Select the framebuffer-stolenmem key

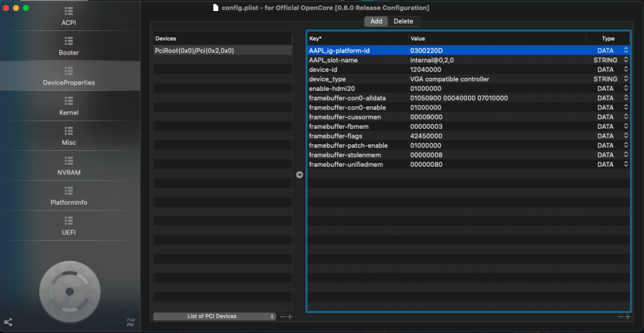click(345, 155)
